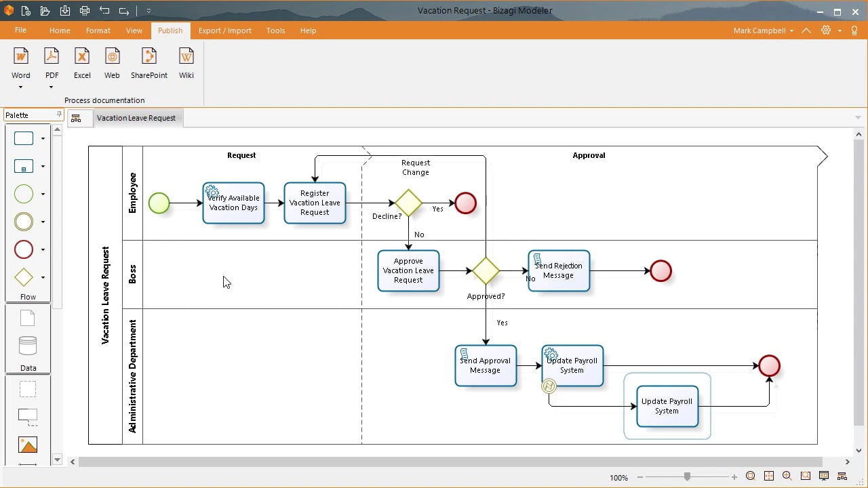Select the Data Store shape in the palette

coord(27,346)
